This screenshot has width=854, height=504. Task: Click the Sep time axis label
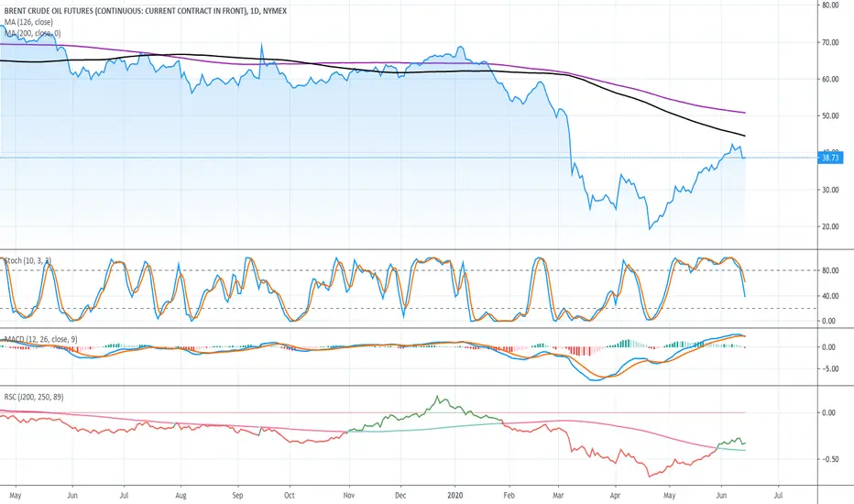point(237,495)
